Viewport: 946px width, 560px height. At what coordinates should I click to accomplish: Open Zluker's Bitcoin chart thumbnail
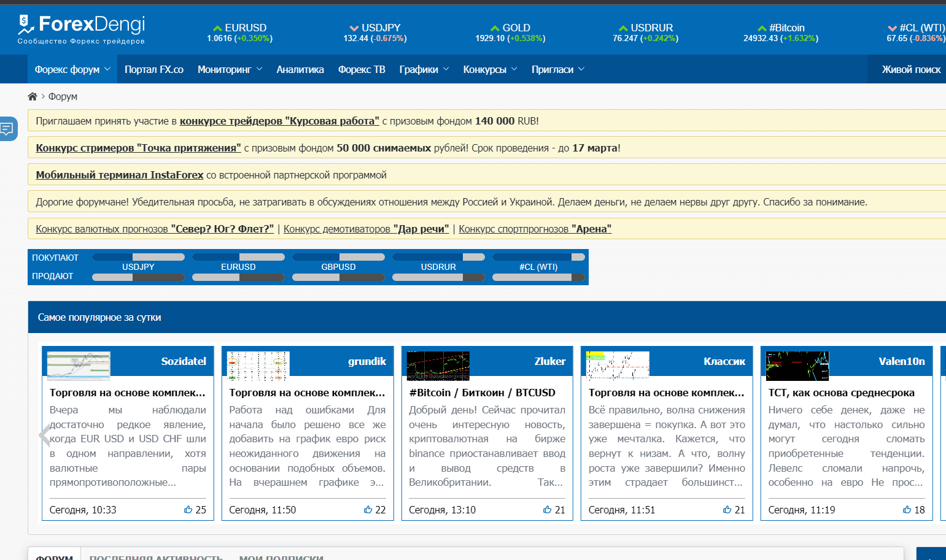[x=438, y=366]
